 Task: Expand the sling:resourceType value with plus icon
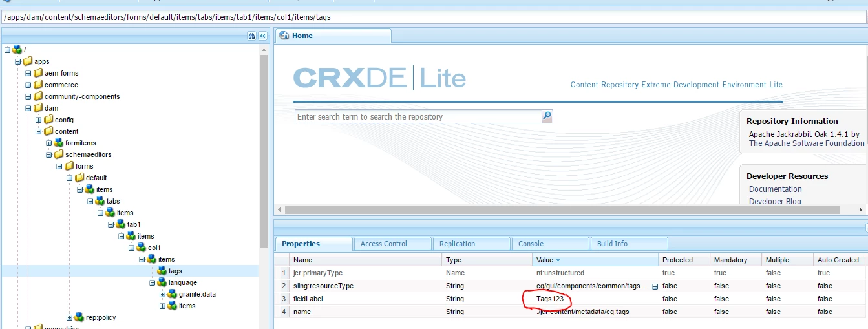tap(655, 286)
